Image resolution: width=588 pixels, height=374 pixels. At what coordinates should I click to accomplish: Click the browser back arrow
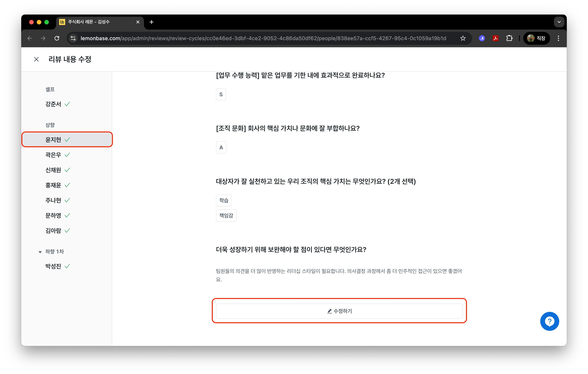[30, 38]
